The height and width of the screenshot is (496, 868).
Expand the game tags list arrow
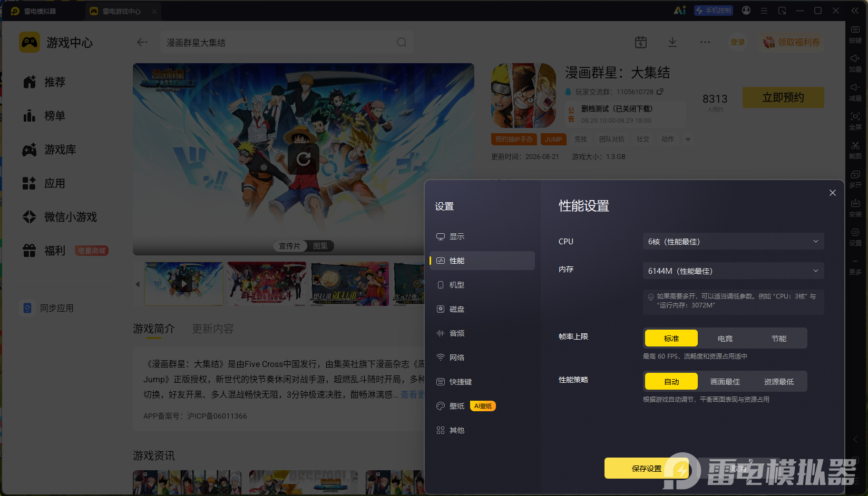point(688,140)
